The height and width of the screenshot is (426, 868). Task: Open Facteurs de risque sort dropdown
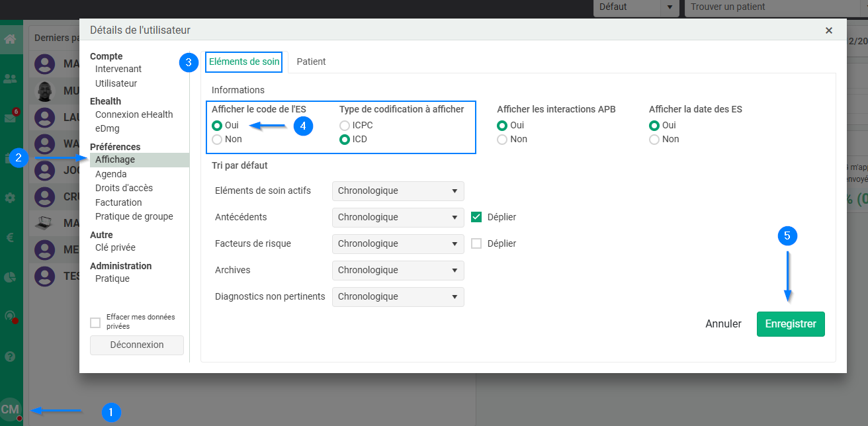(x=398, y=244)
